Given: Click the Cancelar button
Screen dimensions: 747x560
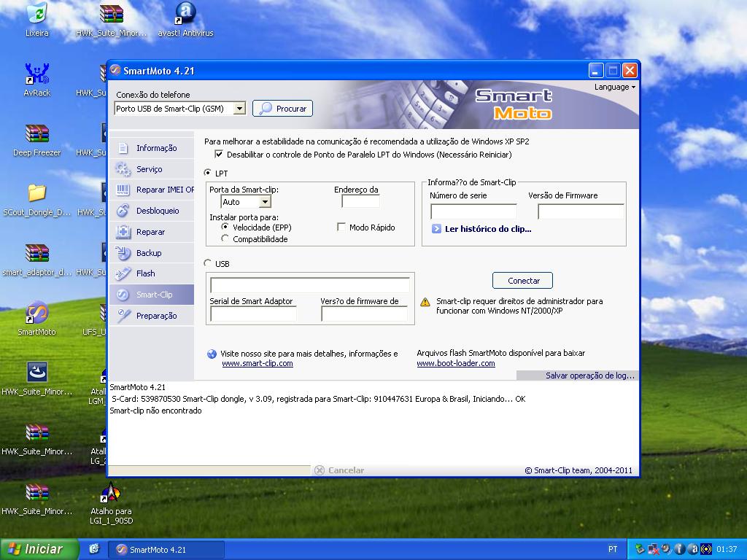Looking at the screenshot, I should 340,470.
